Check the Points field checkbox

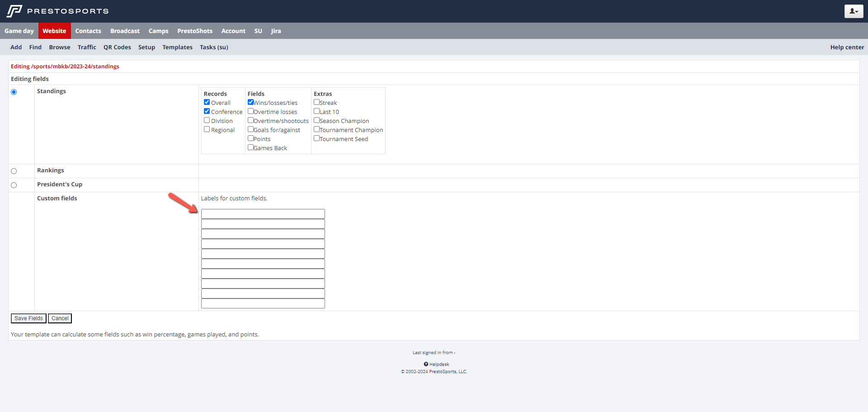(x=250, y=138)
